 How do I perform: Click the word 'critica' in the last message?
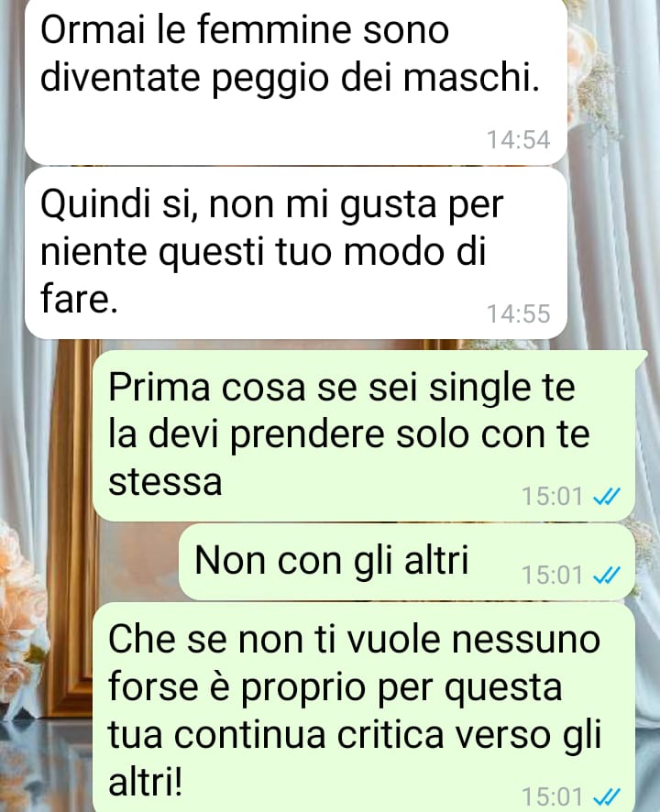(x=390, y=734)
